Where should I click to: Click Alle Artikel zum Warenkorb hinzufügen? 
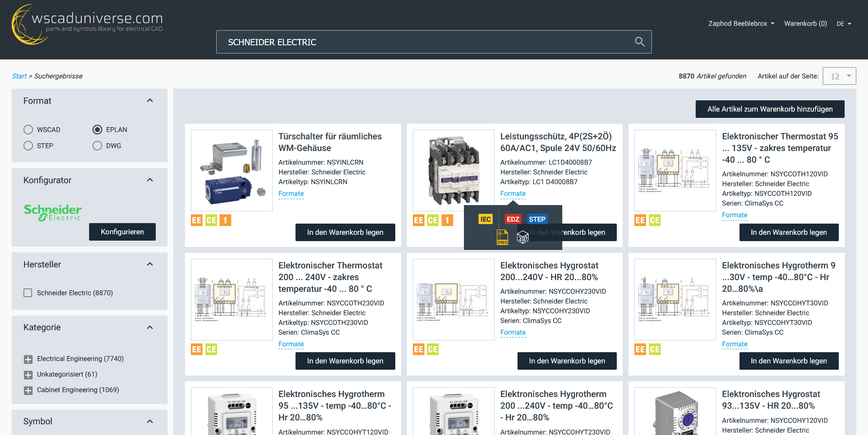point(770,109)
